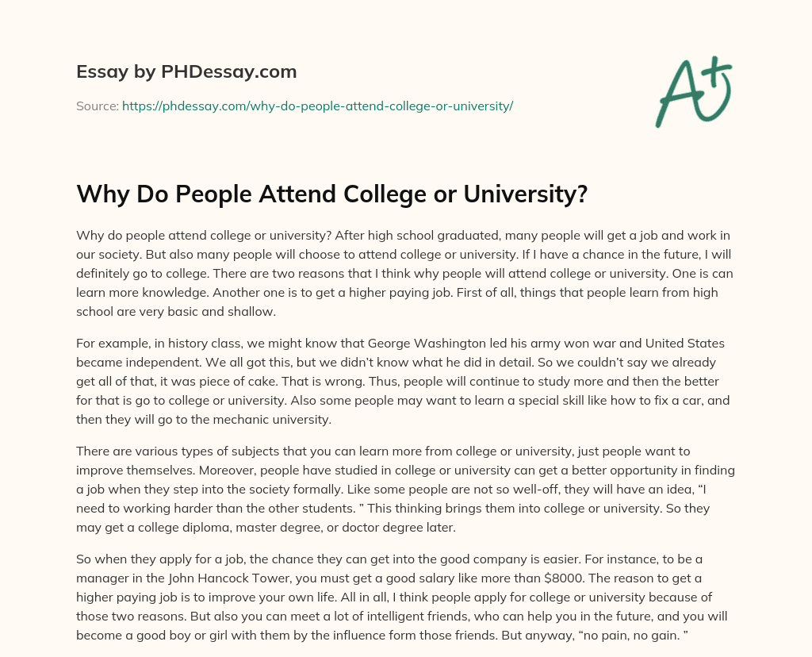
Task: Open the phdessay.com source URL link
Action: pos(317,106)
